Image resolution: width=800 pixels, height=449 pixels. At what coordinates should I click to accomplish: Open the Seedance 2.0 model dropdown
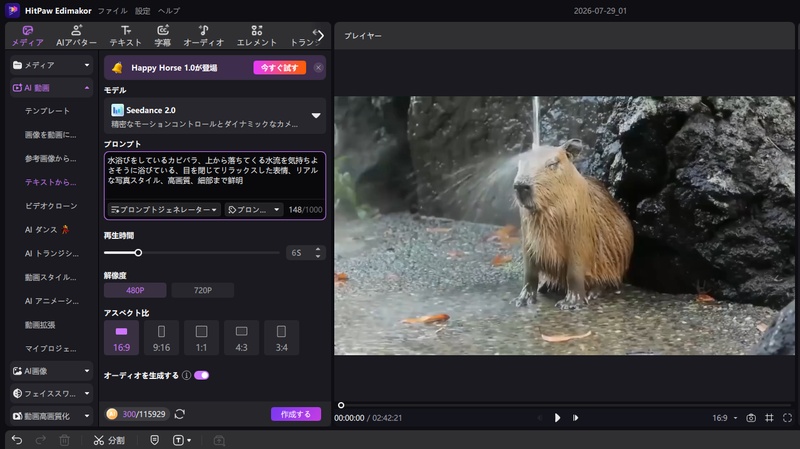[215, 116]
